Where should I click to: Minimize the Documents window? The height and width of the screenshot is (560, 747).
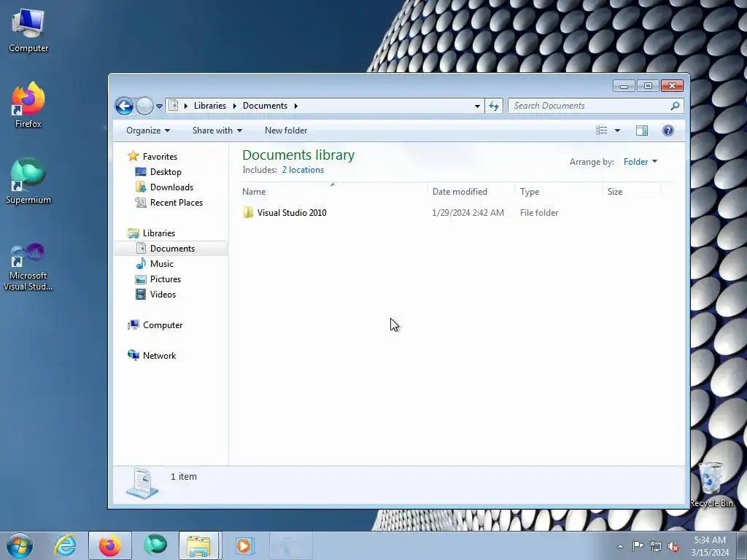point(624,86)
